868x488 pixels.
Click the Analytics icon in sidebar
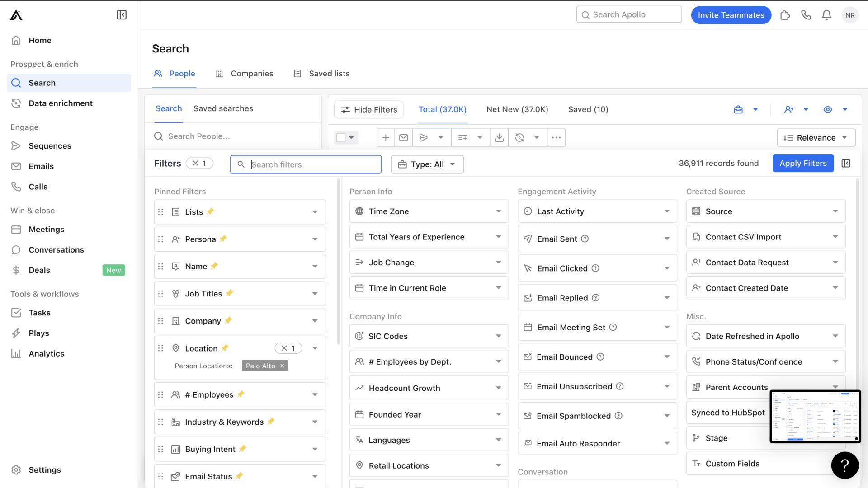17,353
